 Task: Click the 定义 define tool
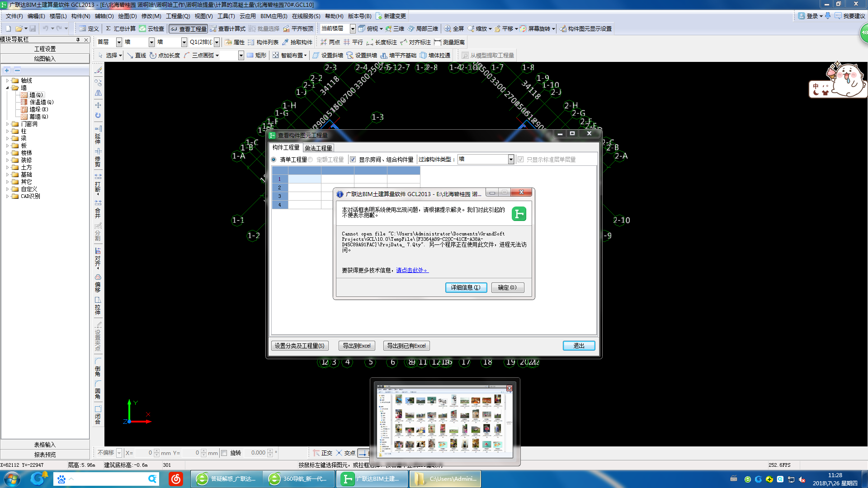tap(89, 28)
